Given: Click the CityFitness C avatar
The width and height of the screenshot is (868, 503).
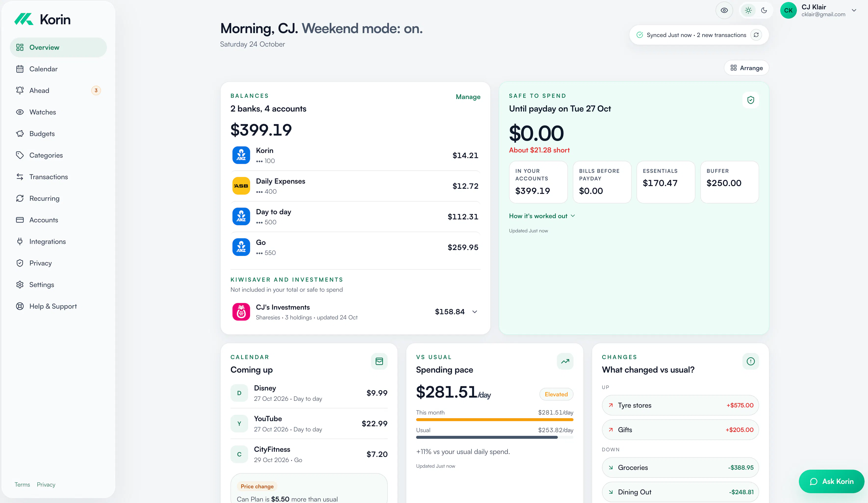Looking at the screenshot, I should (239, 454).
